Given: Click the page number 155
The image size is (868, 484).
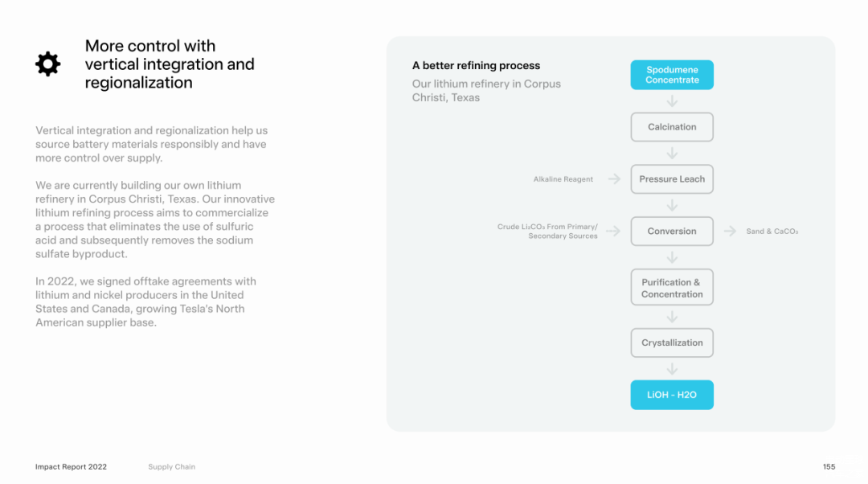Looking at the screenshot, I should (829, 467).
